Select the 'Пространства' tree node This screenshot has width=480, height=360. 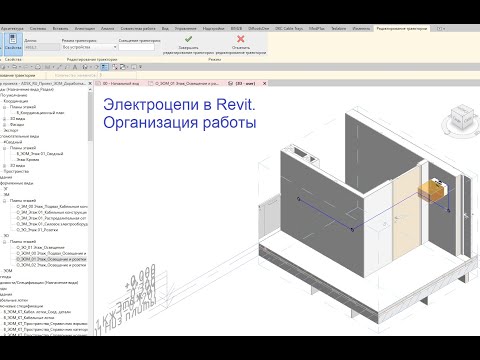16,171
